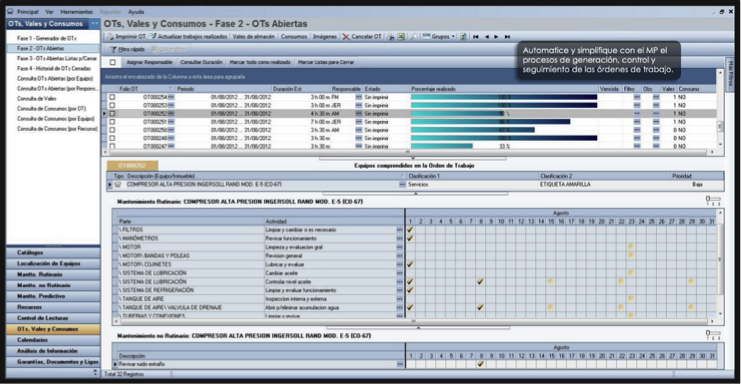Tick the checkbox for selected OT000252 row
This screenshot has width=741, height=384.
[x=112, y=113]
